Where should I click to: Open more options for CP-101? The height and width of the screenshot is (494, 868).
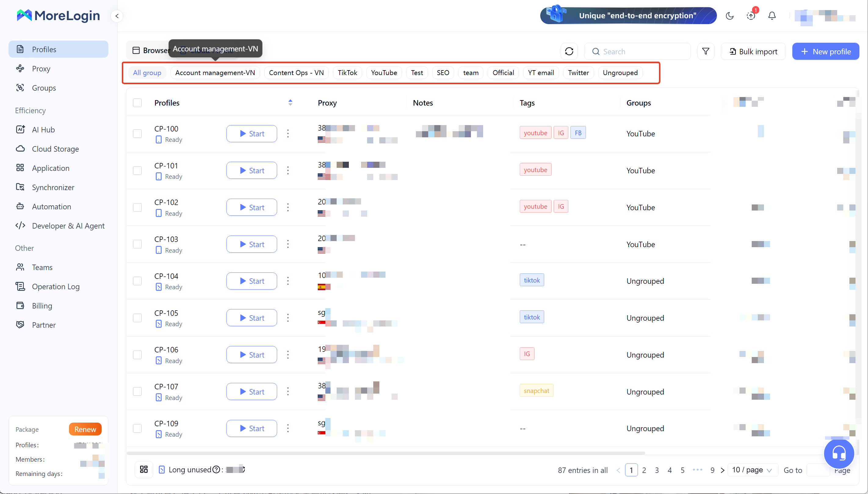[x=288, y=170]
